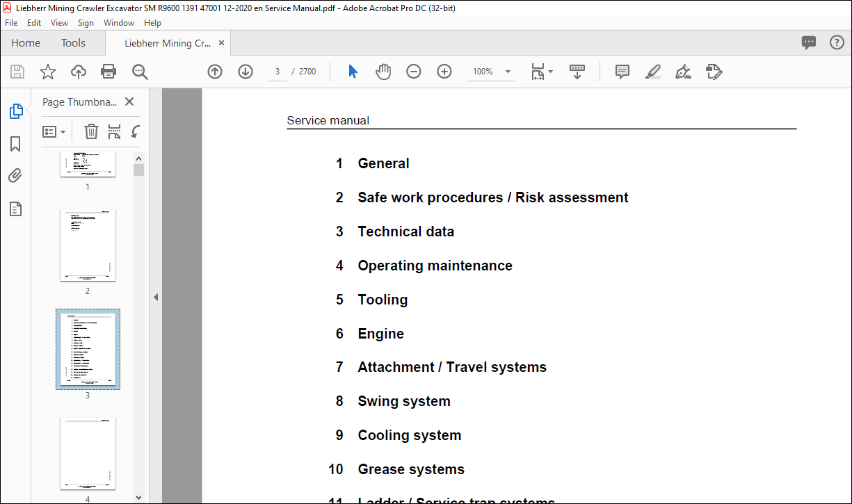
Task: Click the 'General' chapter entry
Action: click(383, 163)
